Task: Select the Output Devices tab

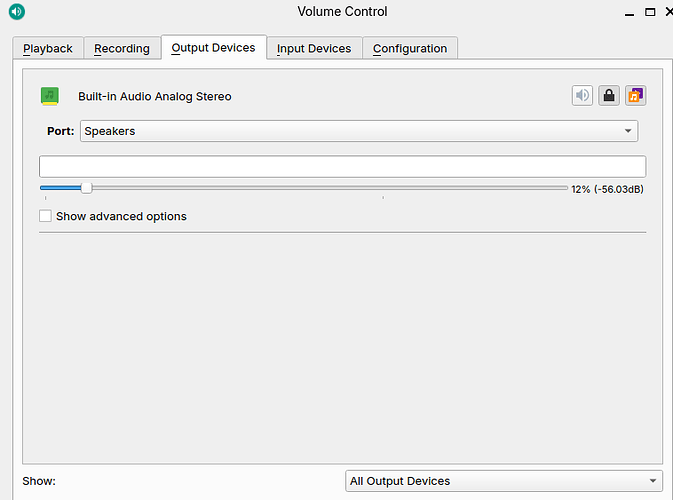Action: (213, 48)
